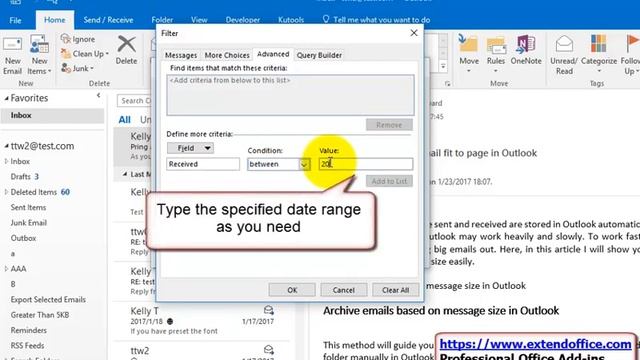Screen dimensions: 640x360
Task: Click OK in the Filter dialog
Action: (x=292, y=290)
